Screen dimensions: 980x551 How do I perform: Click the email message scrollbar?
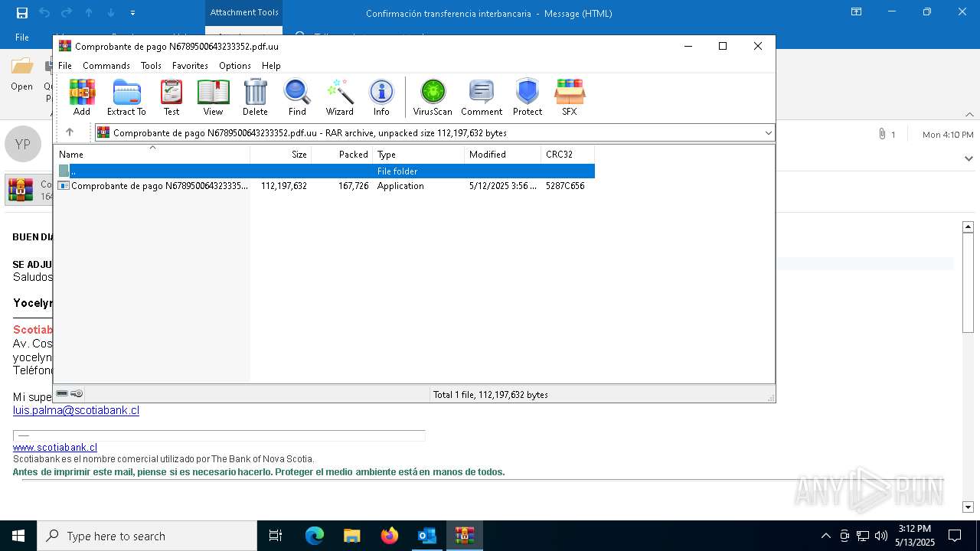968,283
